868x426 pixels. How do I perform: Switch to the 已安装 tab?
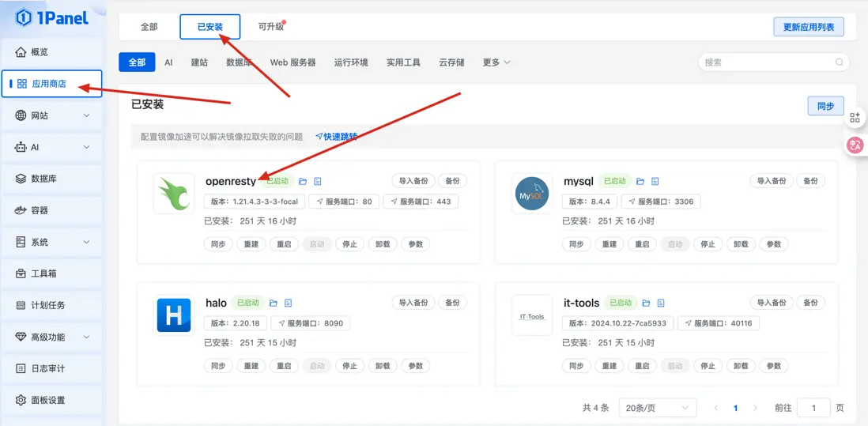tap(209, 27)
